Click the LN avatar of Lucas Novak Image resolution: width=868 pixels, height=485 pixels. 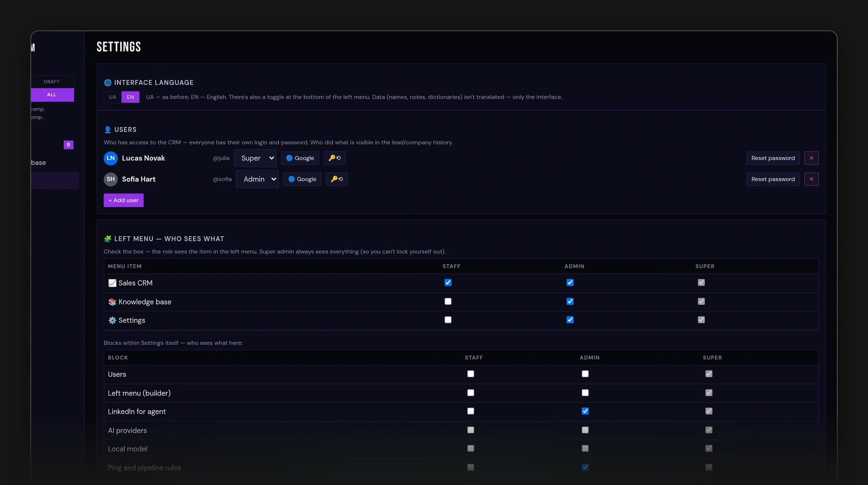111,158
